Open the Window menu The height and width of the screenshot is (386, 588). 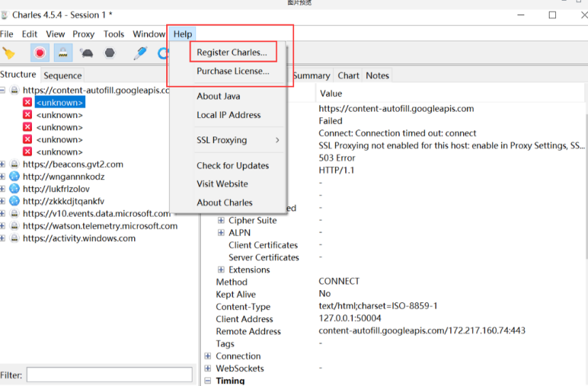pyautogui.click(x=149, y=34)
